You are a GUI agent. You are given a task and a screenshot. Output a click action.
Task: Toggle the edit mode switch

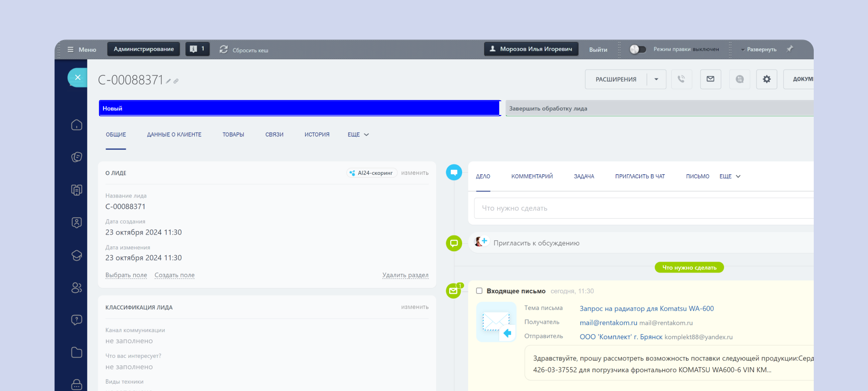[x=637, y=49]
